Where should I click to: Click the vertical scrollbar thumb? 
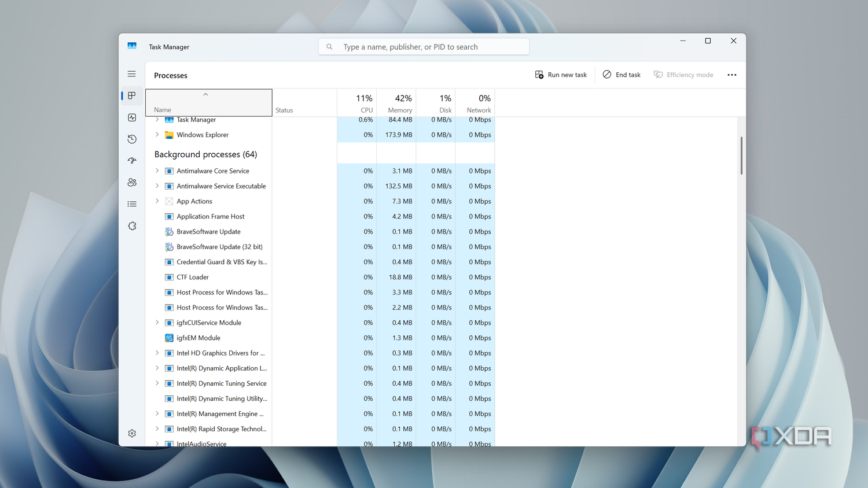741,156
